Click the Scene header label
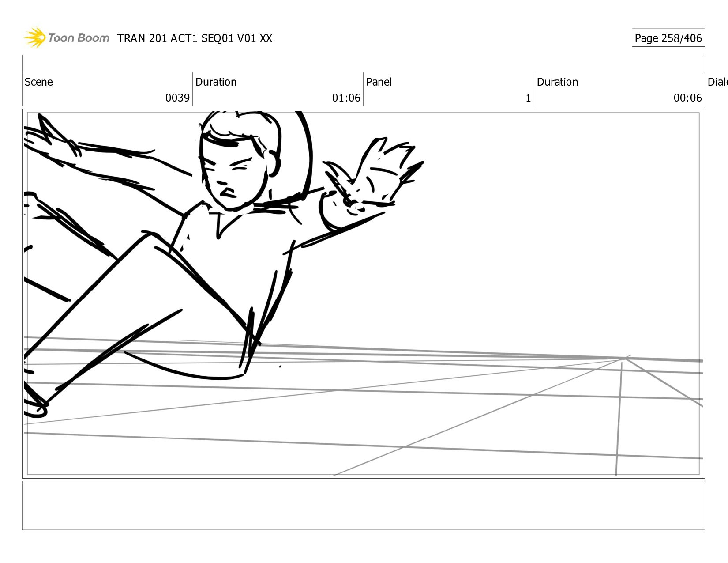 [39, 82]
